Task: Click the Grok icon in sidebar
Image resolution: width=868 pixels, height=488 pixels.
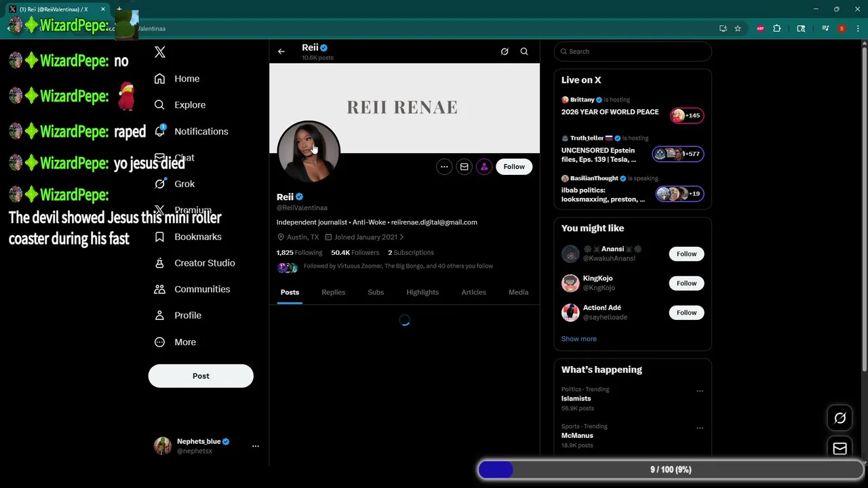Action: coord(159,184)
